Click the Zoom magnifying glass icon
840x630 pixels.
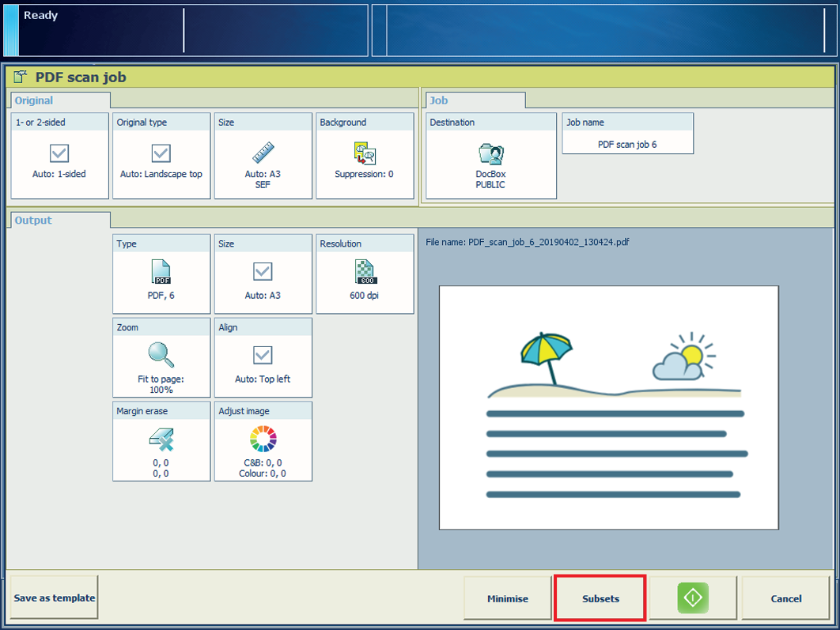tap(161, 355)
